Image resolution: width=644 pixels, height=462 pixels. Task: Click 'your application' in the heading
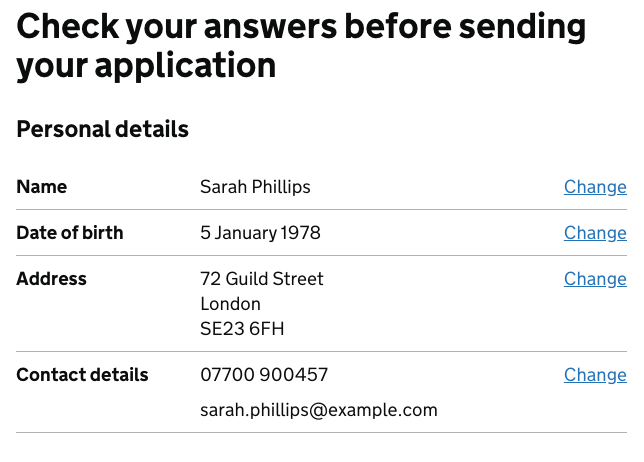click(x=146, y=66)
